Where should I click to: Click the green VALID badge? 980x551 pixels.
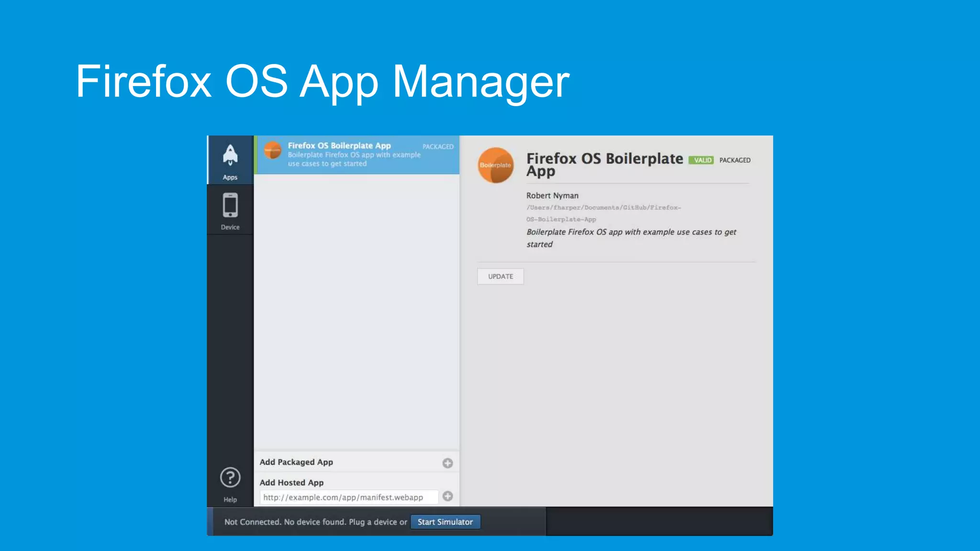coord(701,160)
